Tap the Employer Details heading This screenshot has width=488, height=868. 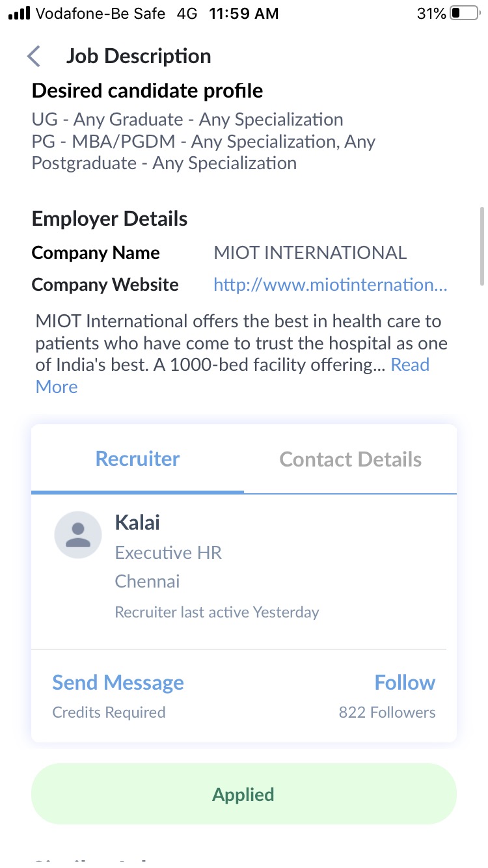(x=109, y=219)
